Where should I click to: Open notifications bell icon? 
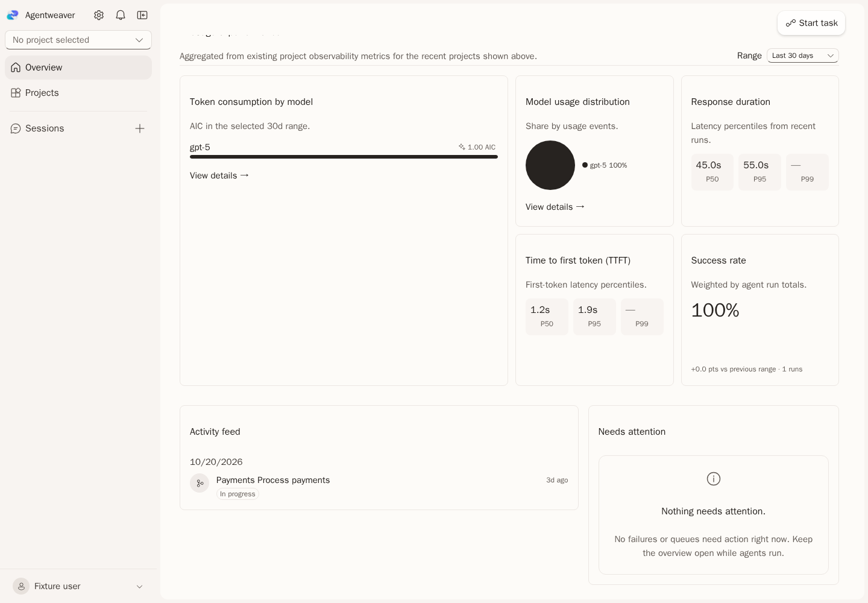[121, 15]
